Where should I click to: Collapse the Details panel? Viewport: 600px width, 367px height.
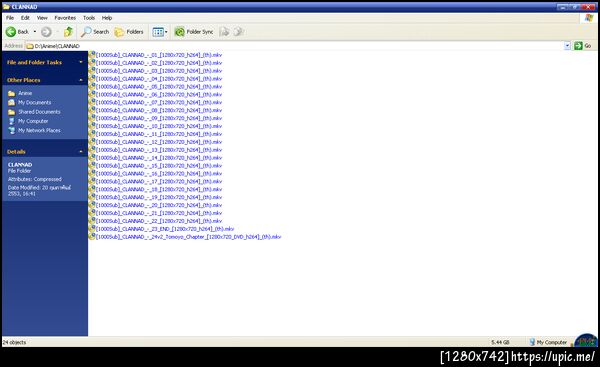point(81,152)
